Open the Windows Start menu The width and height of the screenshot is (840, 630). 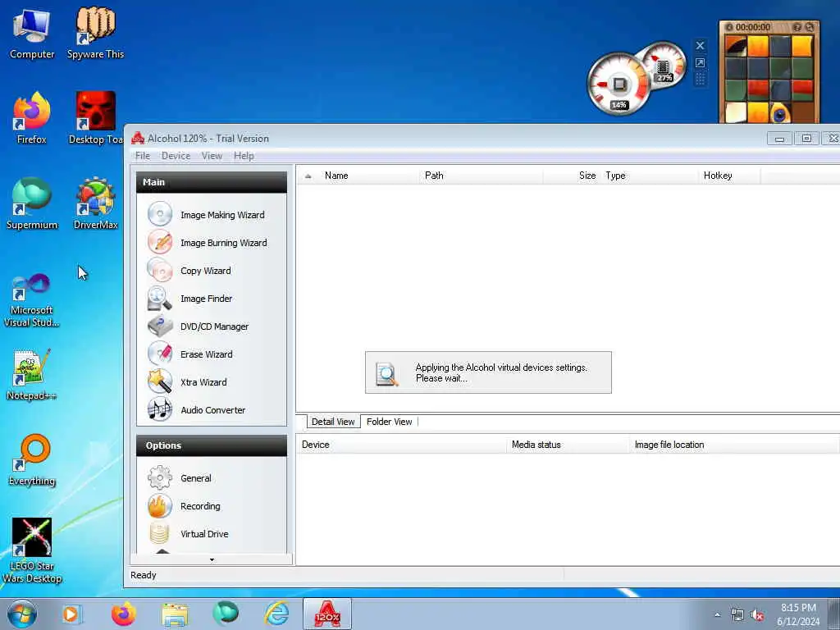coord(22,614)
